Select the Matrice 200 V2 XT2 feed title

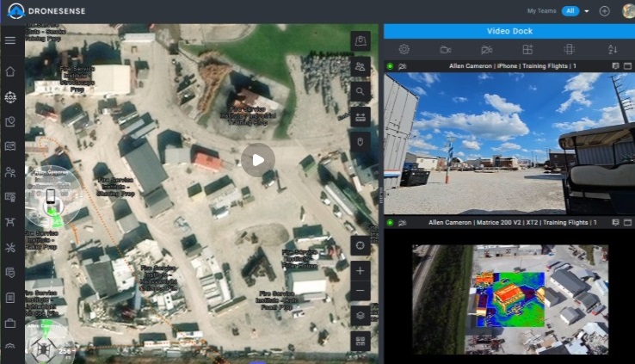pyautogui.click(x=512, y=222)
